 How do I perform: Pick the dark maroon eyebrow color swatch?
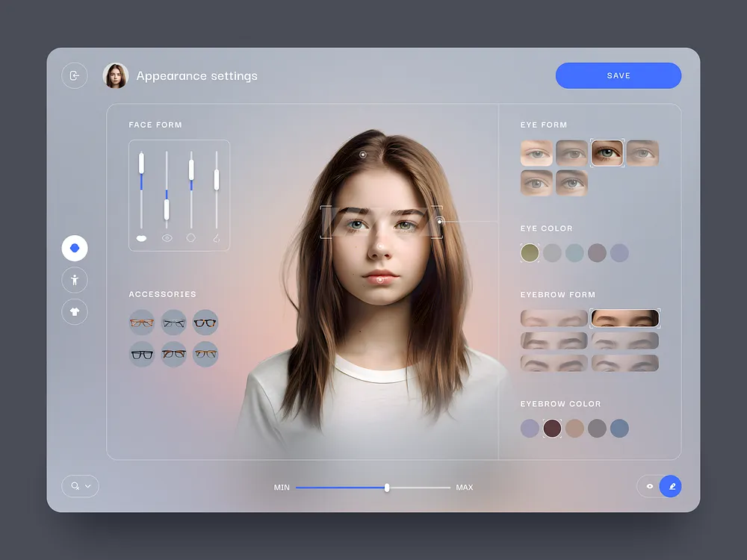pos(552,428)
